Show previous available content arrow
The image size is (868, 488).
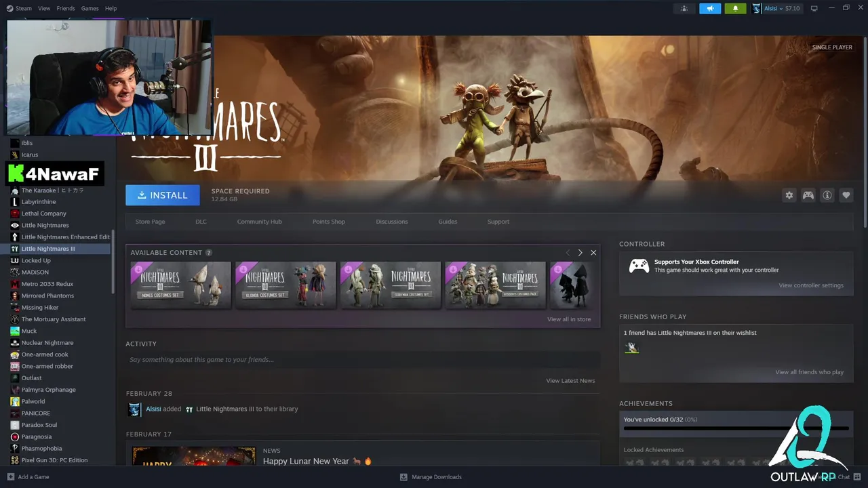click(568, 253)
